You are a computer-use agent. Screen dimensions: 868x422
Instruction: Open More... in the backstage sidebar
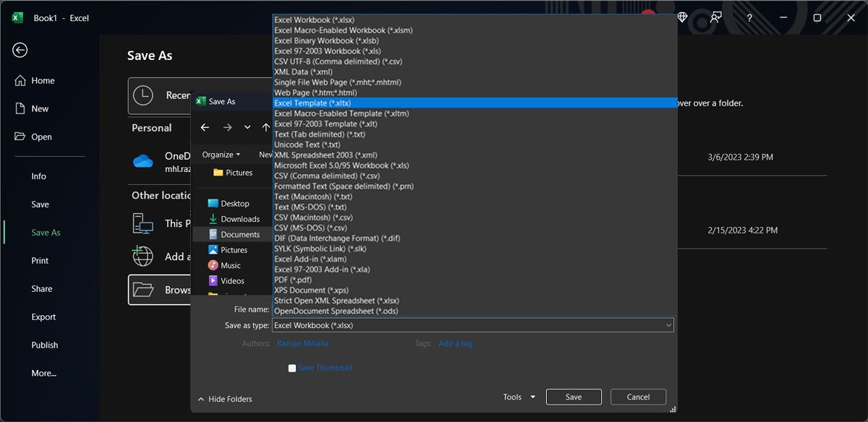[43, 374]
